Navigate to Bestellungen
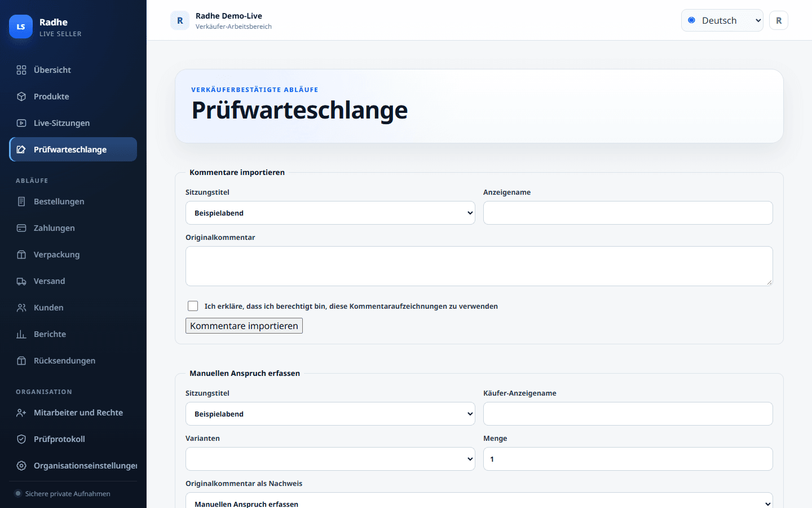812x508 pixels. pos(73,202)
